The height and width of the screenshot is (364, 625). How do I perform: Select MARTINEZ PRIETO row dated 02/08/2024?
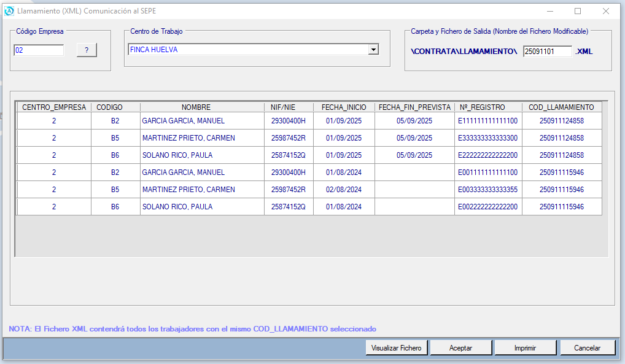point(188,190)
